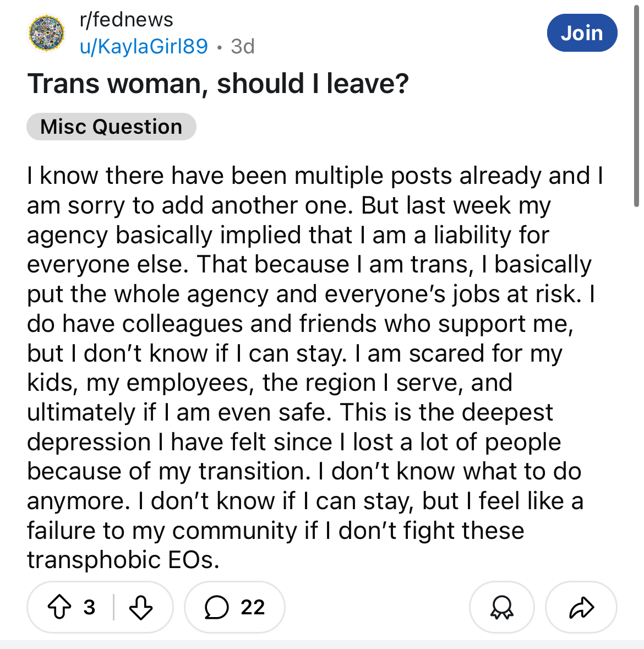The image size is (644, 649).
Task: Go to the r/fednews subreddit
Action: (x=126, y=19)
